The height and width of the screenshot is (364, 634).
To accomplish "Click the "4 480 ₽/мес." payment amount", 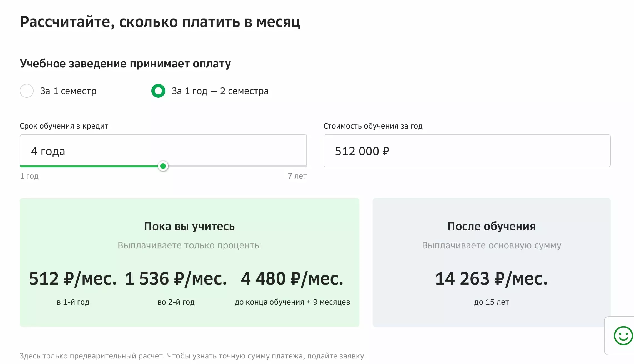I will pyautogui.click(x=292, y=278).
